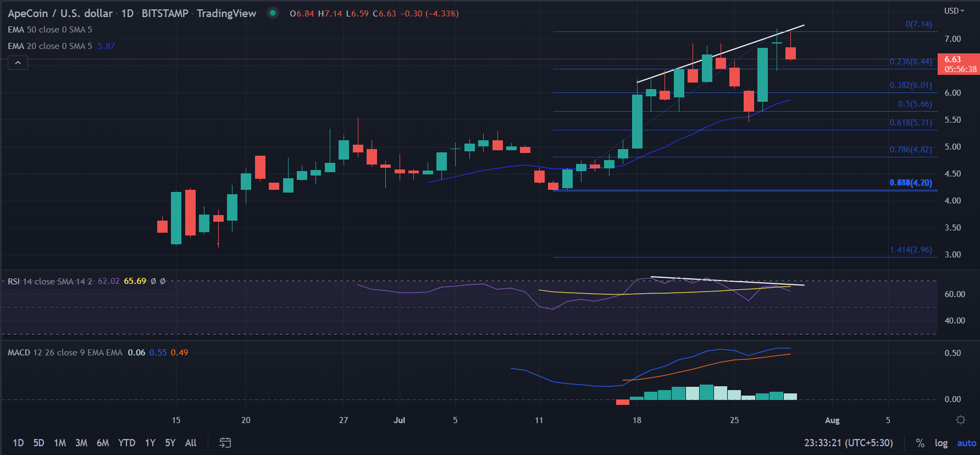Click the green market status dot
Screen dimensions: 980x455
click(272, 13)
